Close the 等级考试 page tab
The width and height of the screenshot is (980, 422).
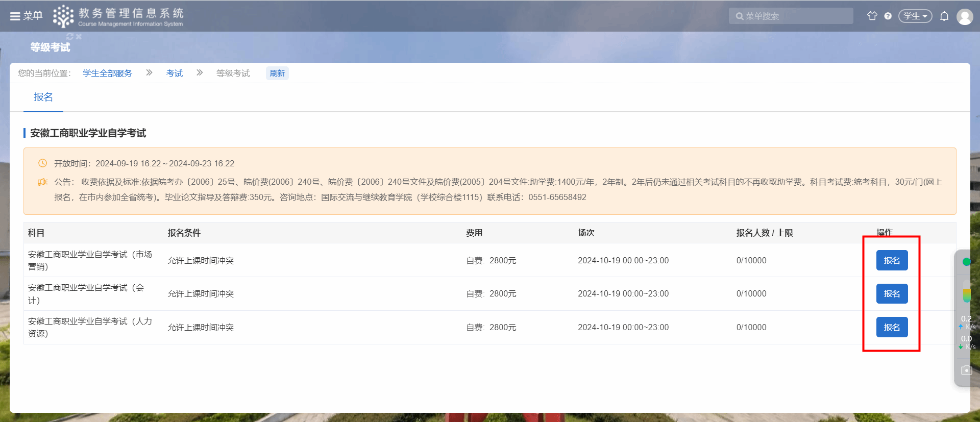[79, 37]
